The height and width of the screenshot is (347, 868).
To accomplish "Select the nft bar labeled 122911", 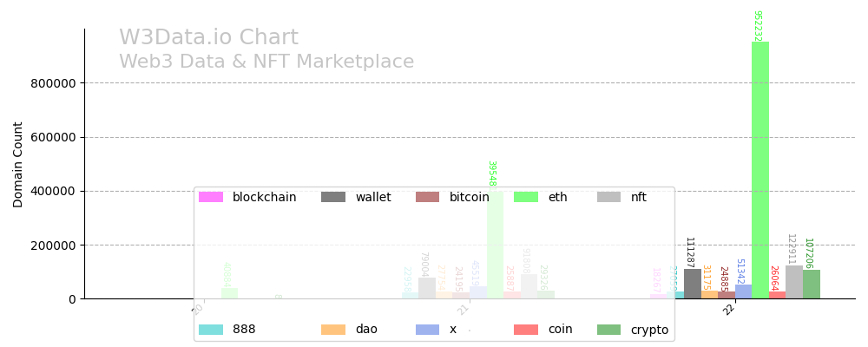I will (x=794, y=282).
